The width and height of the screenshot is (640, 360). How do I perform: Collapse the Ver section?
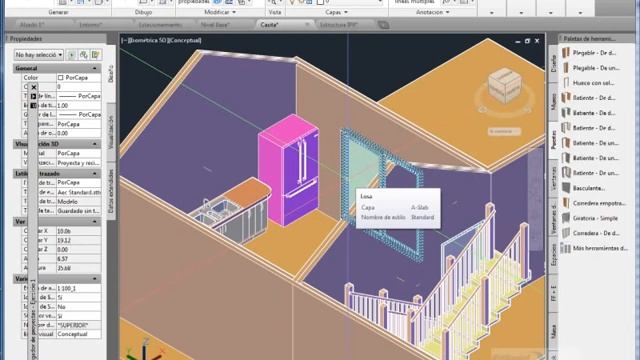pyautogui.click(x=95, y=222)
